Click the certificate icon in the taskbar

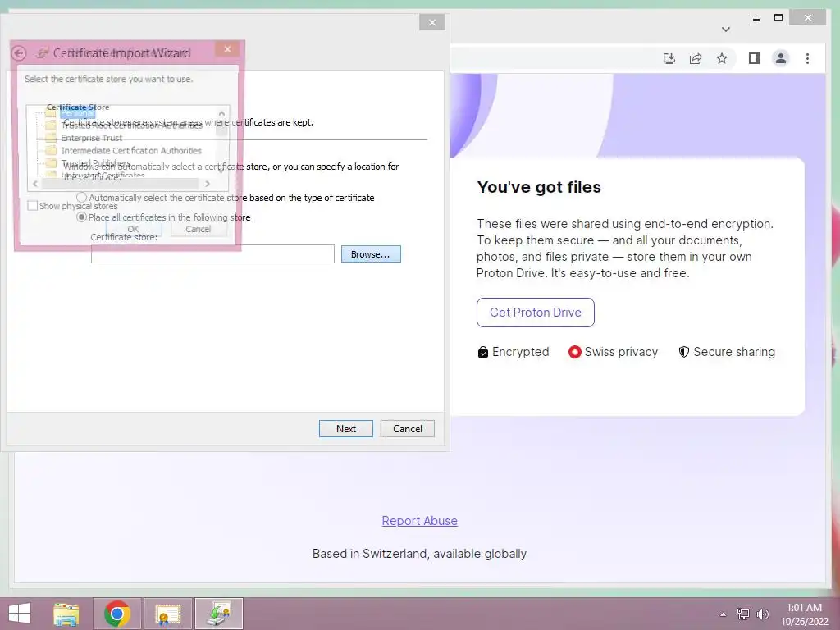click(167, 614)
